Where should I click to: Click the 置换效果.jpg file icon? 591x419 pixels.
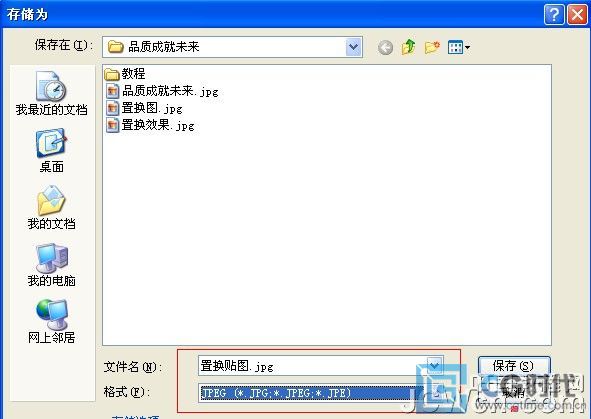pos(113,125)
